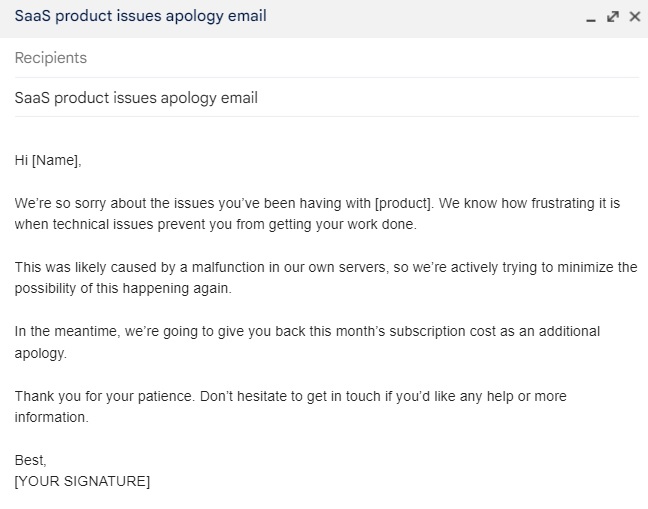The image size is (648, 509).
Task: Close the compose email draft
Action: [634, 17]
